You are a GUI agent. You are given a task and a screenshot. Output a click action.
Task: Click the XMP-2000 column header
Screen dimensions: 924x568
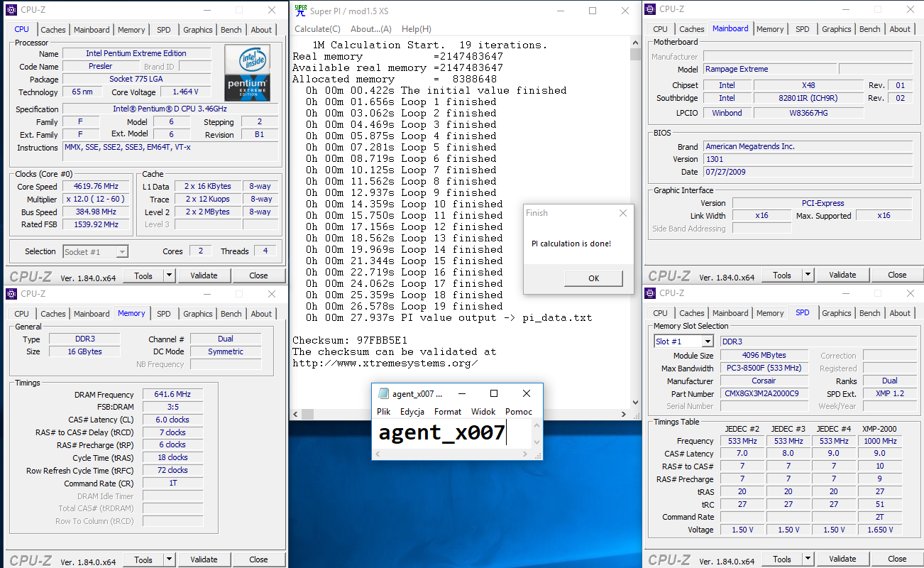(x=879, y=429)
